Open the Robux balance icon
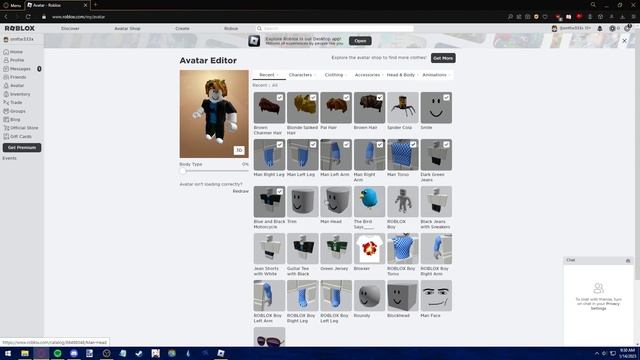The width and height of the screenshot is (640, 360). (612, 29)
